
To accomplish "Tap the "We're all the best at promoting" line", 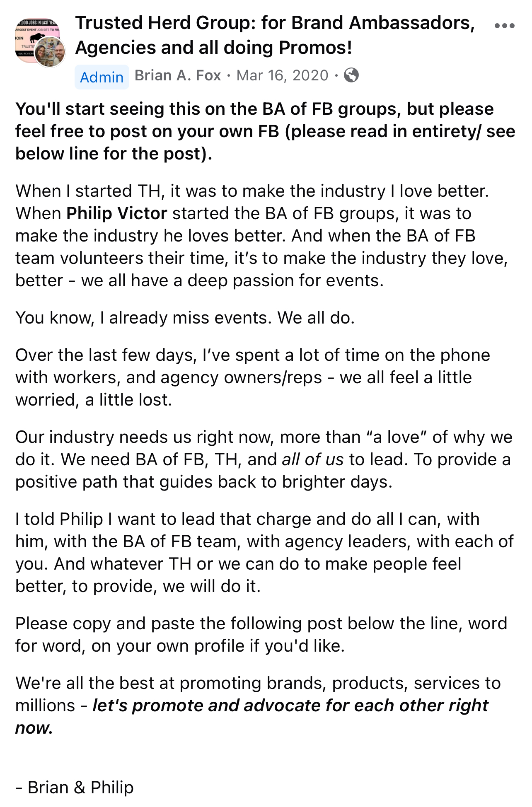I will click(x=258, y=683).
